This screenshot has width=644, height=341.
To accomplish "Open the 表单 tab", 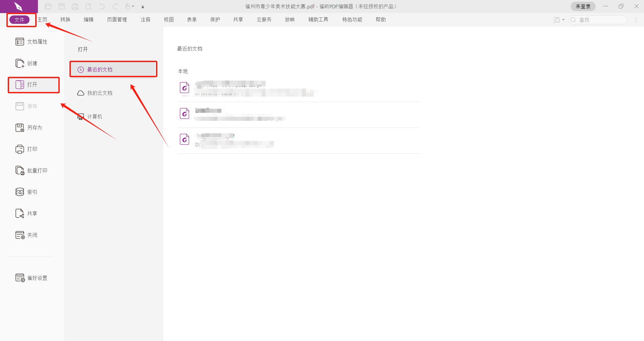I will pyautogui.click(x=192, y=20).
